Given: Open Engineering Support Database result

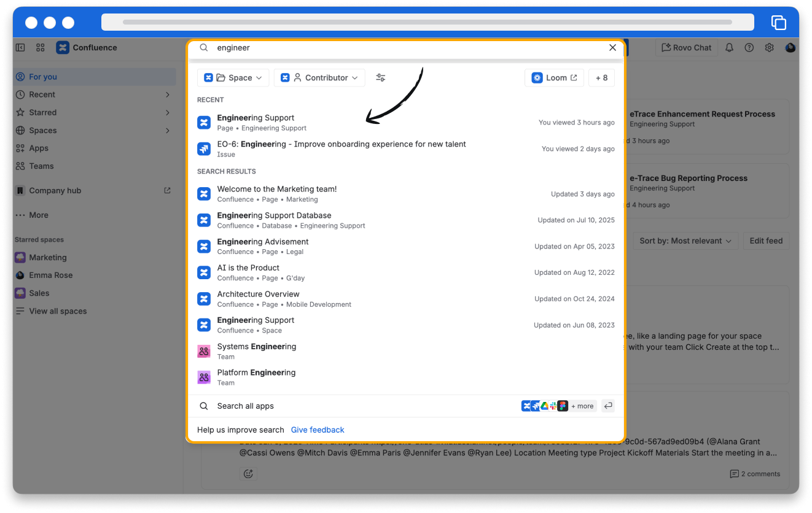Looking at the screenshot, I should 405,220.
